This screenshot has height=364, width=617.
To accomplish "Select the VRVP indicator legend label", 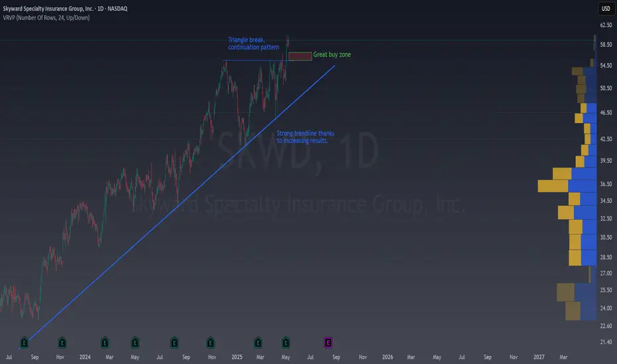I will click(46, 18).
